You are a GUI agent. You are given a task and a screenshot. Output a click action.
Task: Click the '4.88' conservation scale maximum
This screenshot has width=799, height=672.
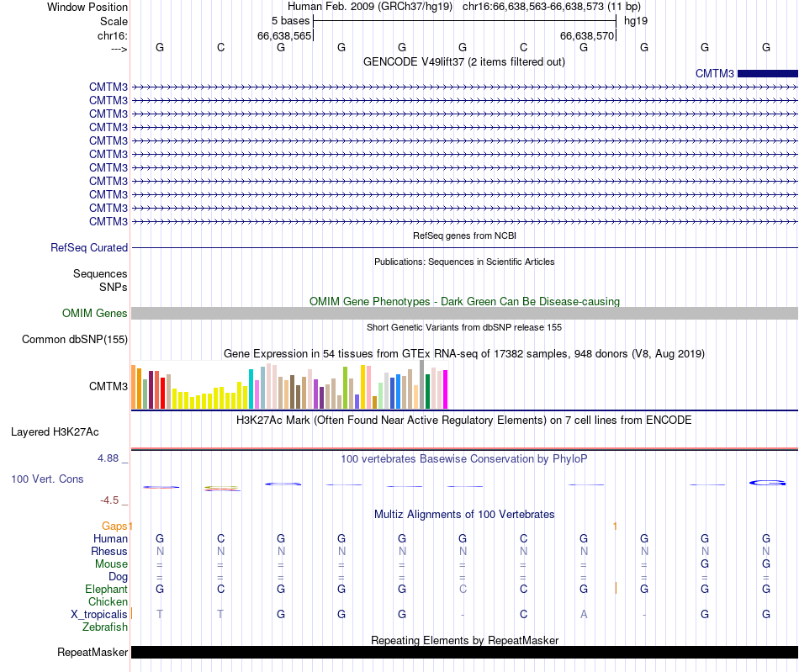(108, 458)
